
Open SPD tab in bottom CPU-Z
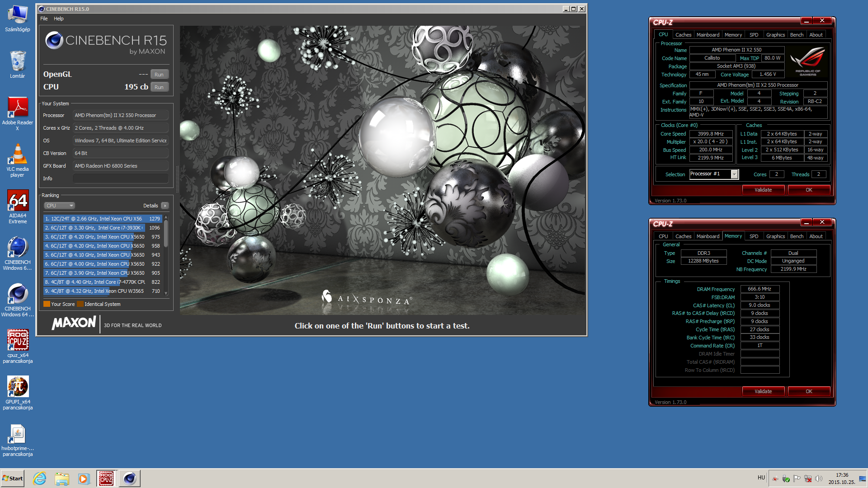coord(754,236)
